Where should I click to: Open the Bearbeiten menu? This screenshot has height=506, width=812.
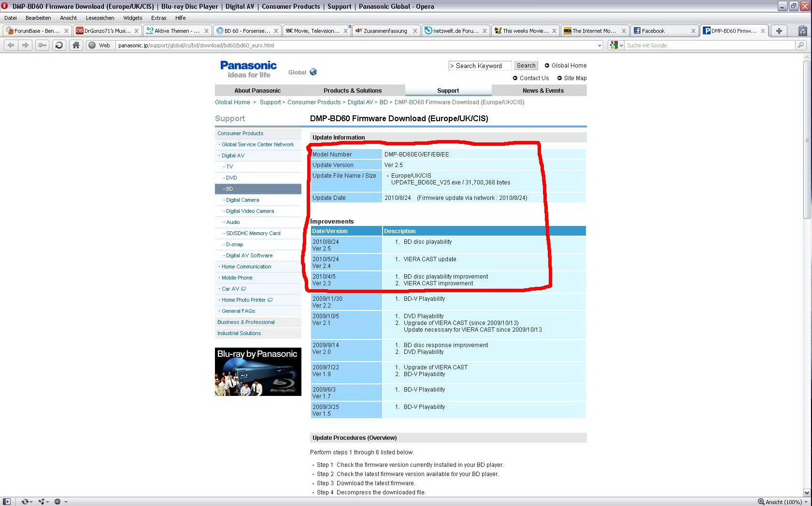[x=38, y=18]
